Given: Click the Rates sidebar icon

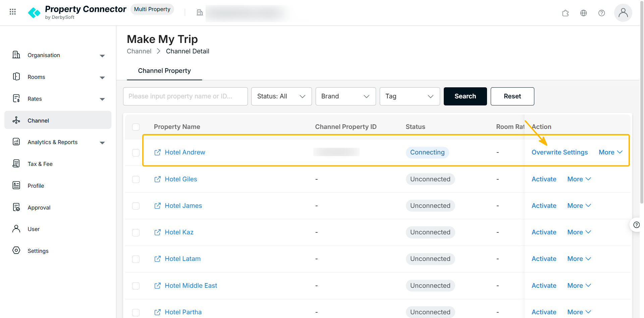Looking at the screenshot, I should click(16, 98).
